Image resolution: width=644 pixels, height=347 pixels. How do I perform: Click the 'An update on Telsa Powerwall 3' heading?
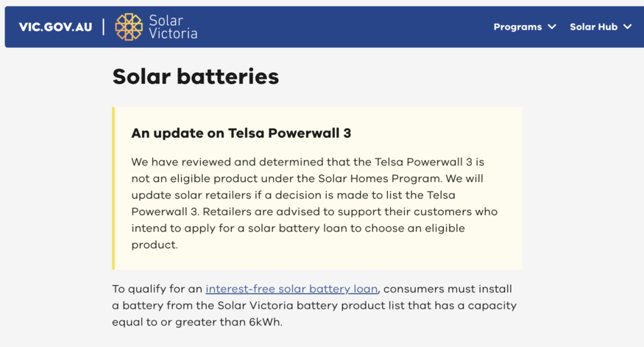[x=241, y=133]
